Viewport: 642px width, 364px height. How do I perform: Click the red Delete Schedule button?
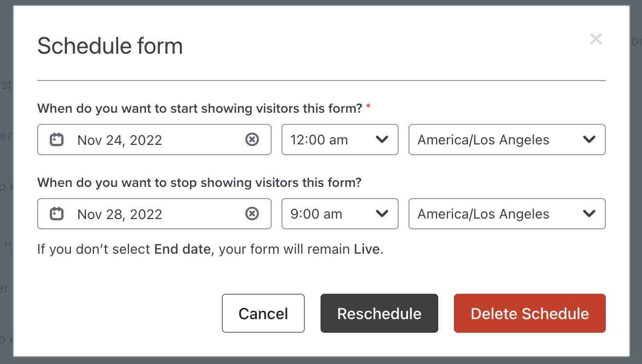(530, 313)
